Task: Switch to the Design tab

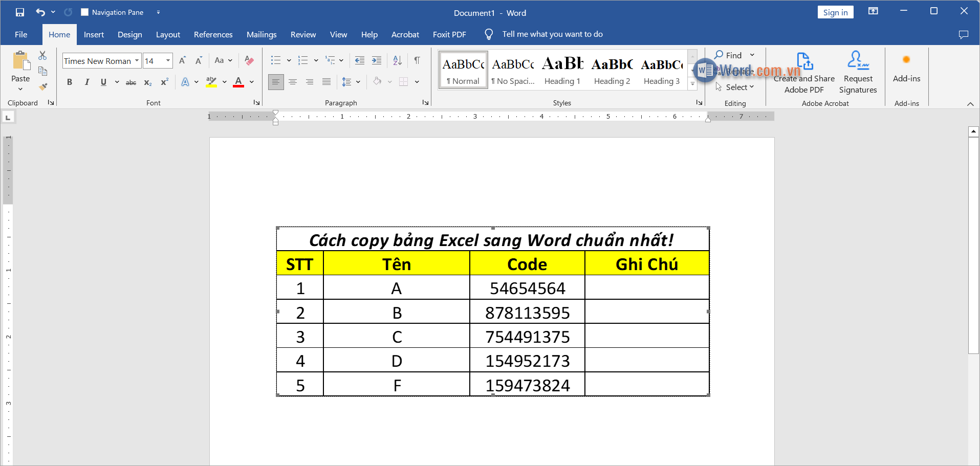Action: (130, 34)
